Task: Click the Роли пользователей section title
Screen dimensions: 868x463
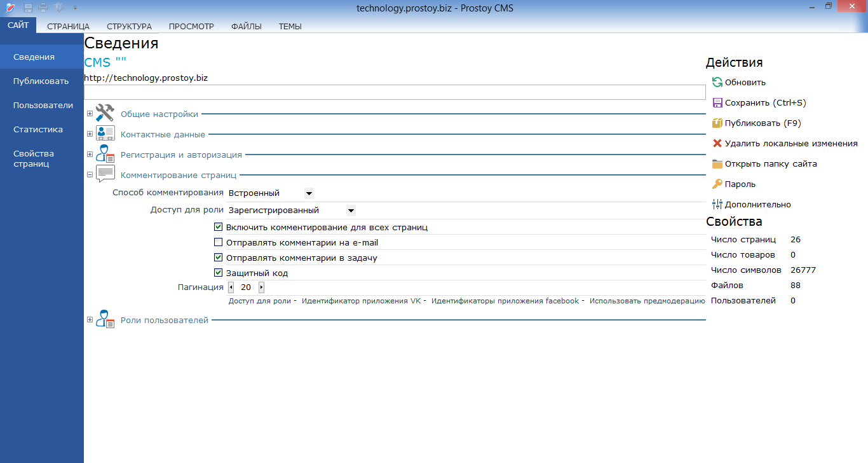Action: (165, 320)
